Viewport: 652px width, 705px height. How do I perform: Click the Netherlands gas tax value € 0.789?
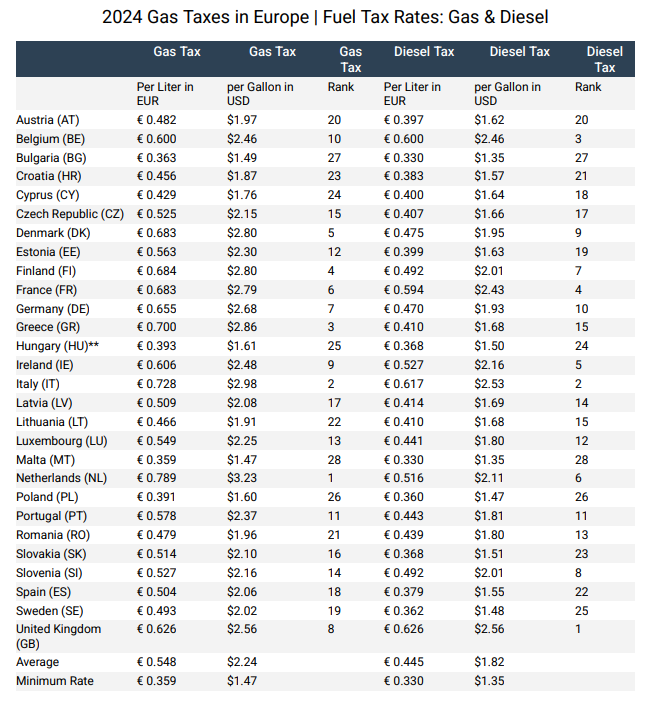coord(157,478)
